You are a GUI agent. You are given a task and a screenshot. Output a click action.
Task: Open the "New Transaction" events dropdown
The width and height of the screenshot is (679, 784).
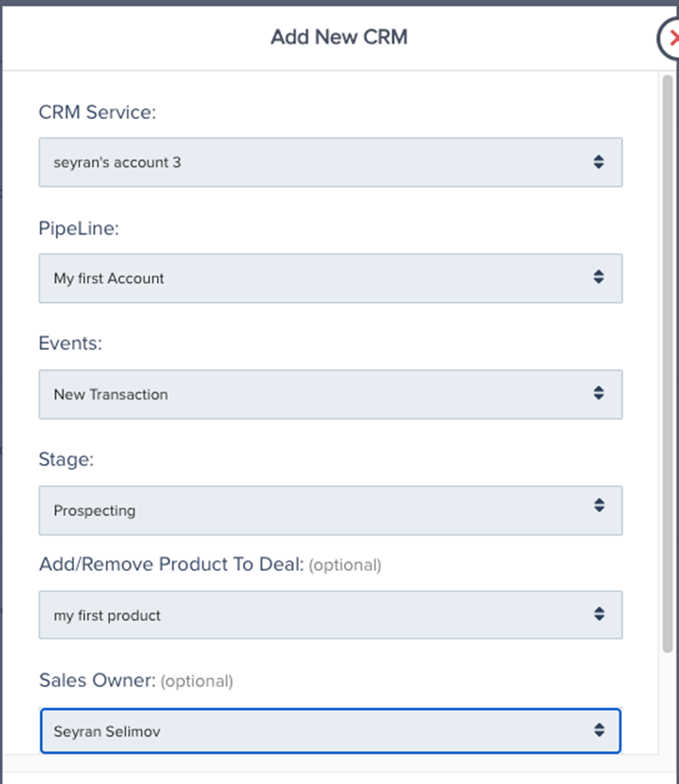click(x=330, y=394)
